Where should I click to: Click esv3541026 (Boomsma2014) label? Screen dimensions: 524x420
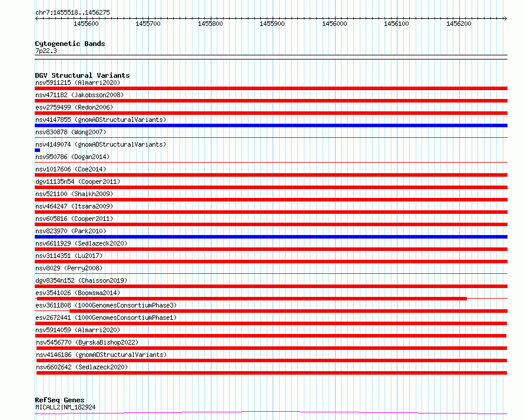click(78, 293)
